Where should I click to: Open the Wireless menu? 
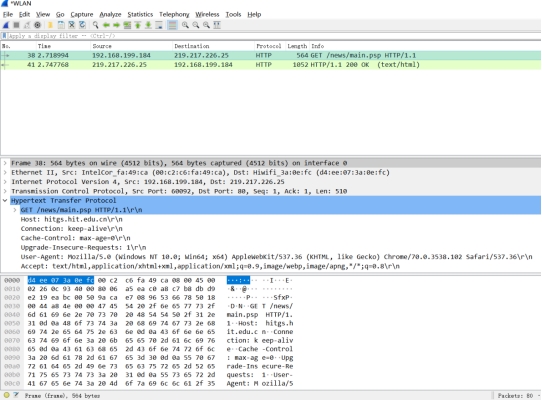(207, 14)
